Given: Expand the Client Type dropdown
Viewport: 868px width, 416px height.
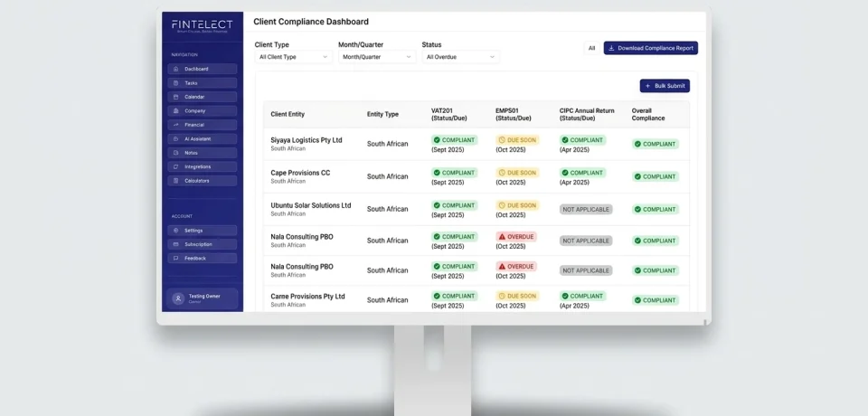Looking at the screenshot, I should tap(294, 57).
